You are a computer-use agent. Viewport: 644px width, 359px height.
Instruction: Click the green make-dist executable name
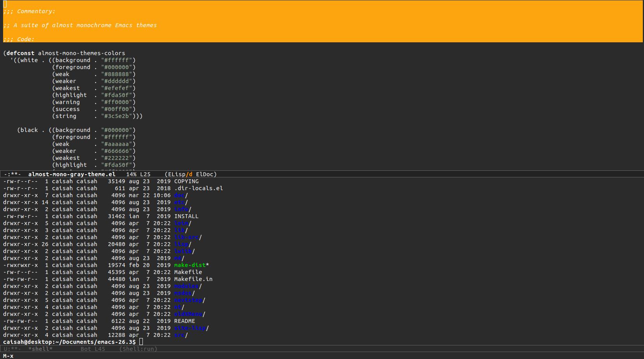click(190, 265)
